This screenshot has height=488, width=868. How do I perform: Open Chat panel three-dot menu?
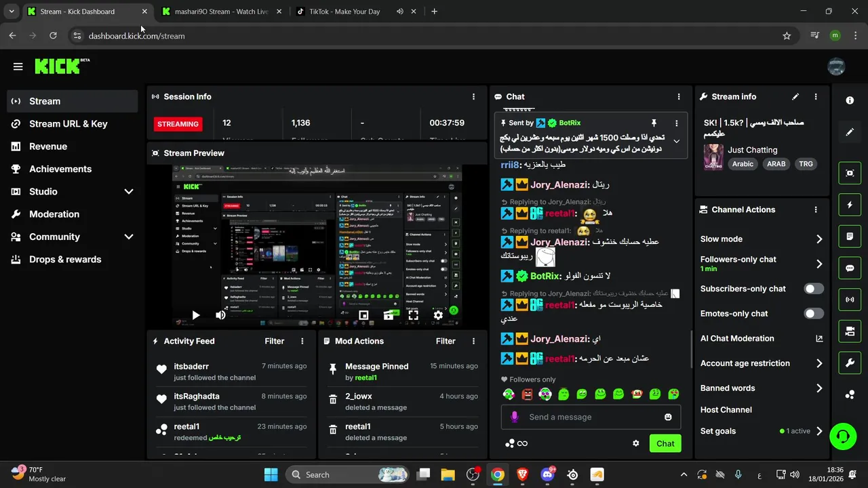point(679,97)
